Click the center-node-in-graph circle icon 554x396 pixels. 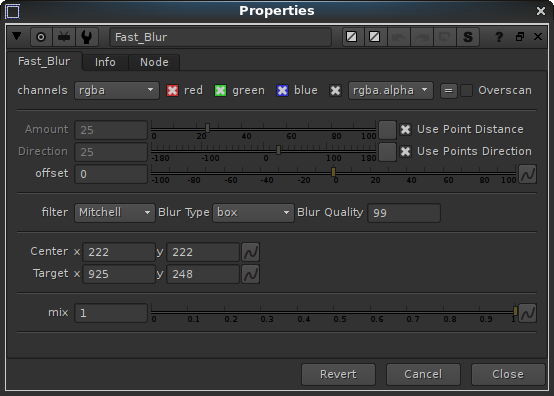[x=41, y=37]
